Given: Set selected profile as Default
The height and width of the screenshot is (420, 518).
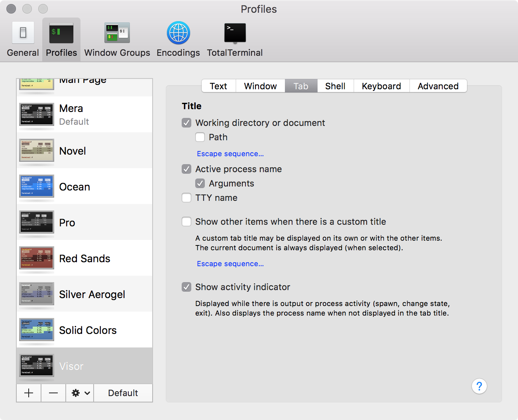Looking at the screenshot, I should 123,393.
